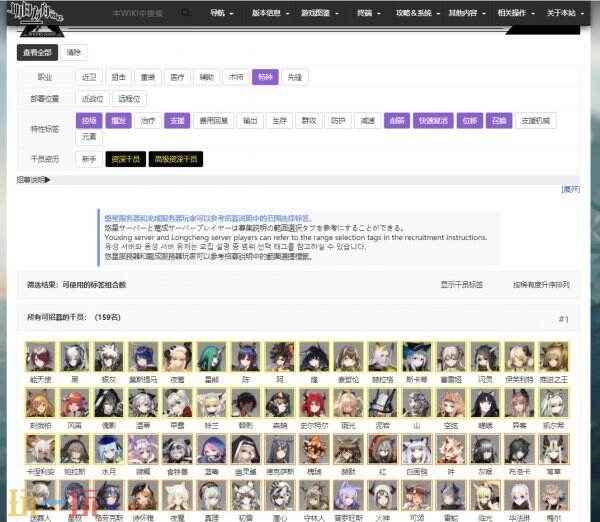Deselect the 特种 class tag
This screenshot has width=600, height=522.
[x=265, y=77]
